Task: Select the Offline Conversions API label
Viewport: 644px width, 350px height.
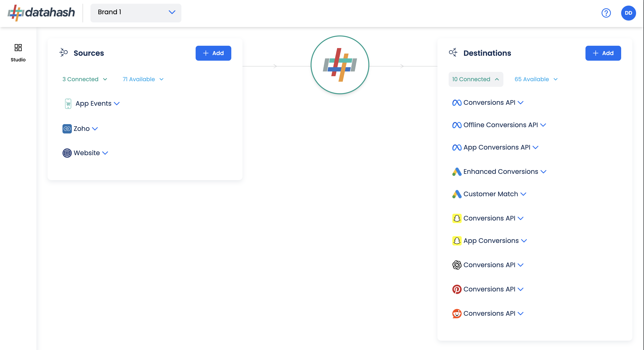Action: point(501,125)
